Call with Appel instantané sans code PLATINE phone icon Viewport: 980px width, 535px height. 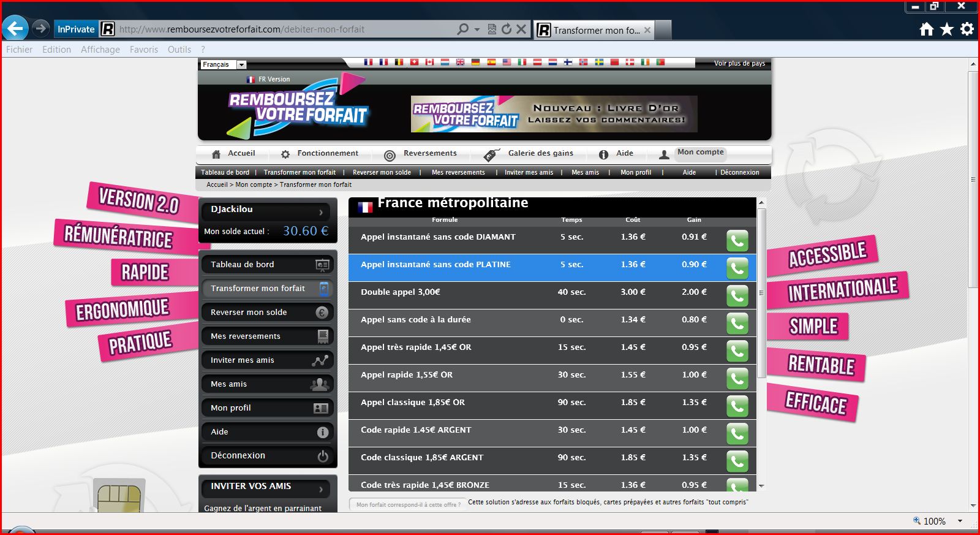pyautogui.click(x=737, y=268)
